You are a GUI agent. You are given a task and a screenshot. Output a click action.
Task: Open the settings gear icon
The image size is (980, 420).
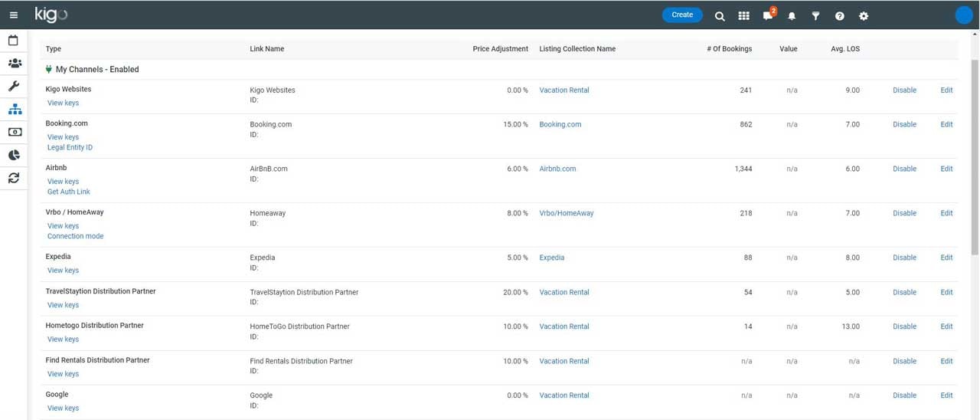pyautogui.click(x=864, y=16)
